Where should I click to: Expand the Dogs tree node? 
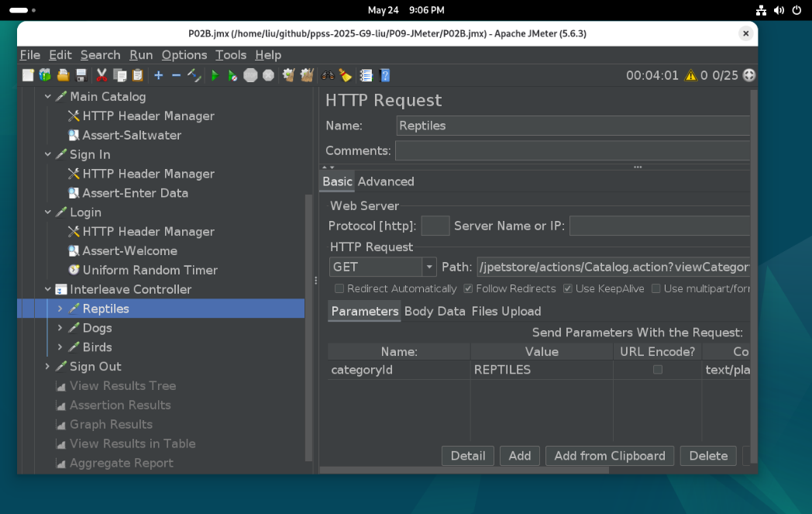[60, 328]
